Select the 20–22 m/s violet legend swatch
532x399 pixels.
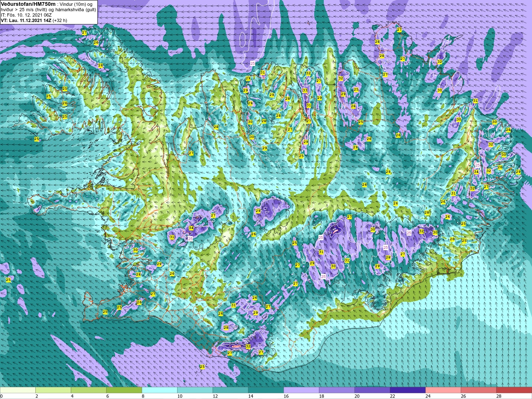coord(372,390)
